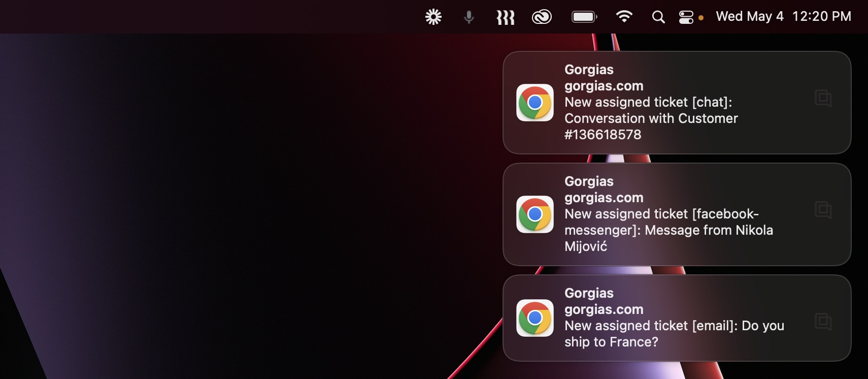The image size is (868, 379).
Task: Click 'gorgias.com' in the chat ticket notification
Action: point(604,86)
